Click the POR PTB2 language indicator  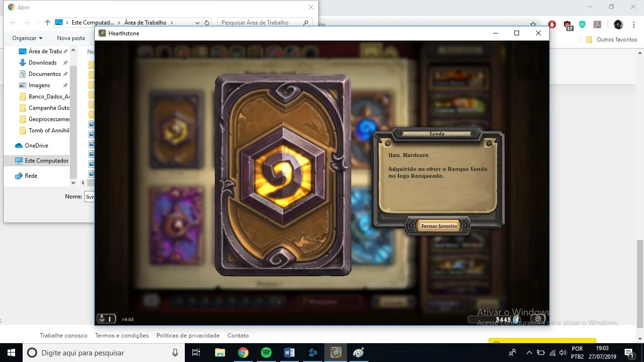(578, 353)
